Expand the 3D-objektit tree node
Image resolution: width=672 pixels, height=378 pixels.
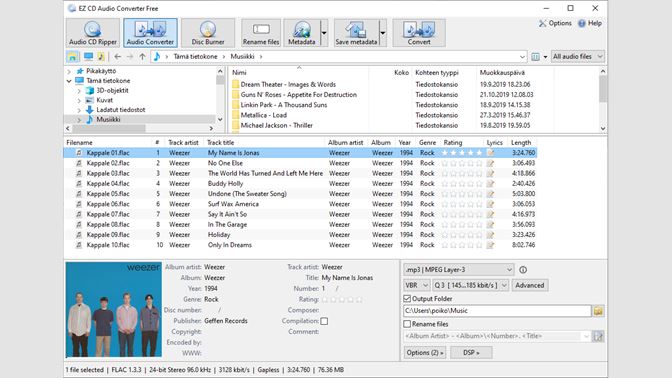[x=79, y=91]
